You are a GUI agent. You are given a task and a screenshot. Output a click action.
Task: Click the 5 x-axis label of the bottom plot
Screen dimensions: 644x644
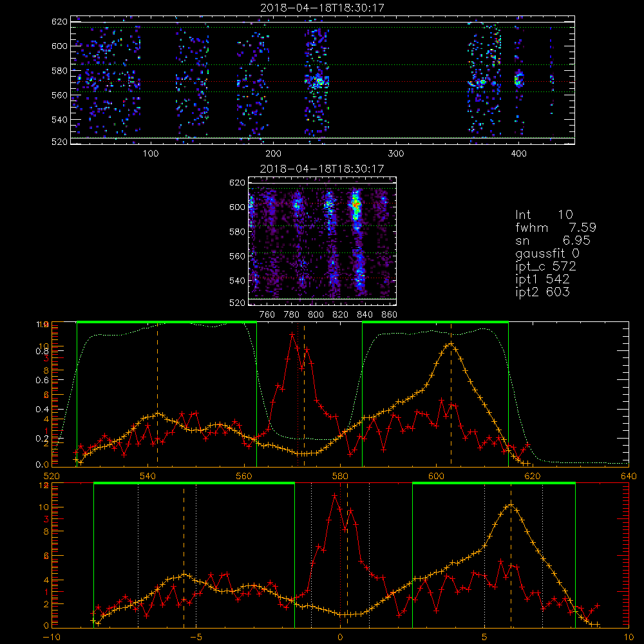(485, 638)
